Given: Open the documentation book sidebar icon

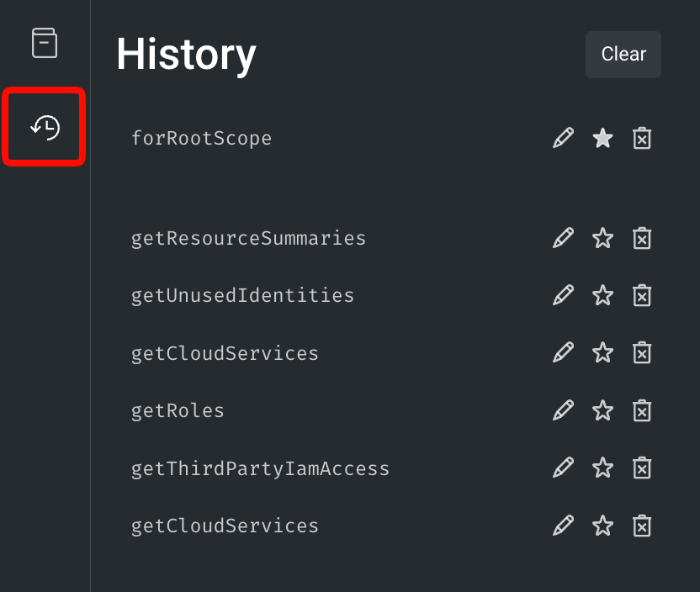Looking at the screenshot, I should (x=45, y=43).
